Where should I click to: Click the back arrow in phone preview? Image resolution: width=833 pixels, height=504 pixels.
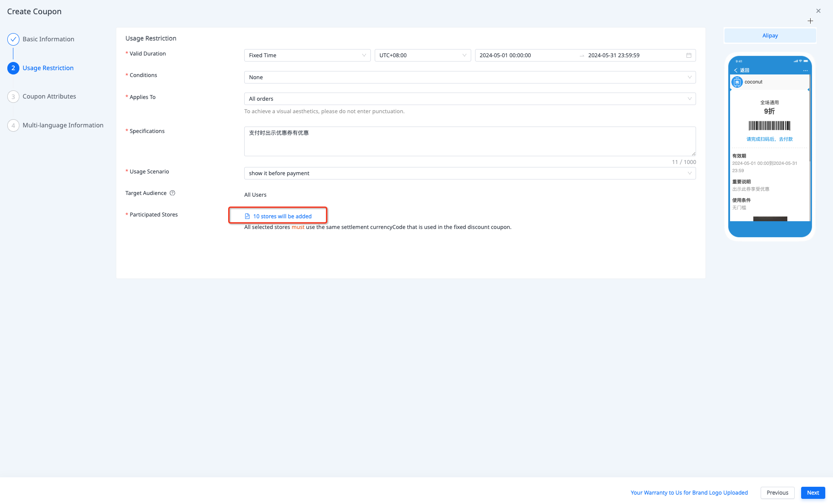coord(736,70)
